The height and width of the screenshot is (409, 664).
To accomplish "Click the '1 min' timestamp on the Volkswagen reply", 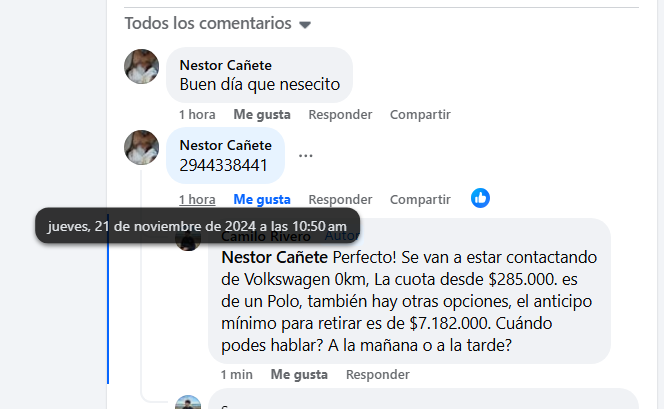I will [237, 375].
